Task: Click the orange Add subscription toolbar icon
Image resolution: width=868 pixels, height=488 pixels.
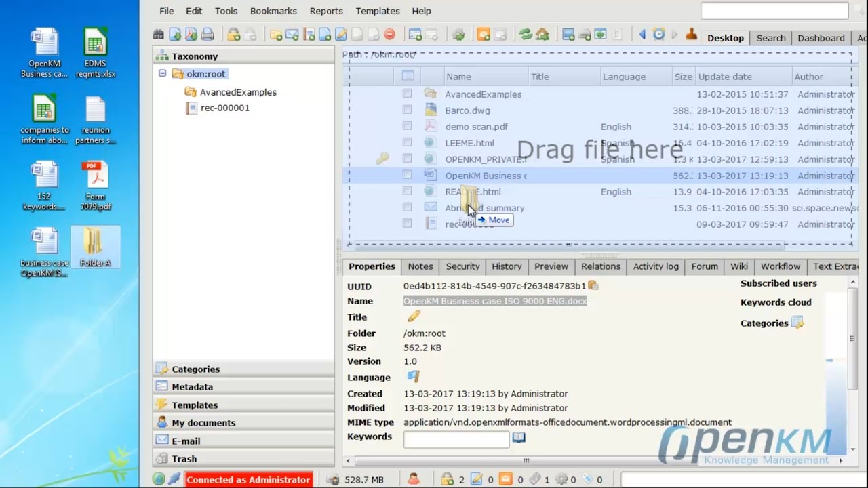Action: point(484,34)
